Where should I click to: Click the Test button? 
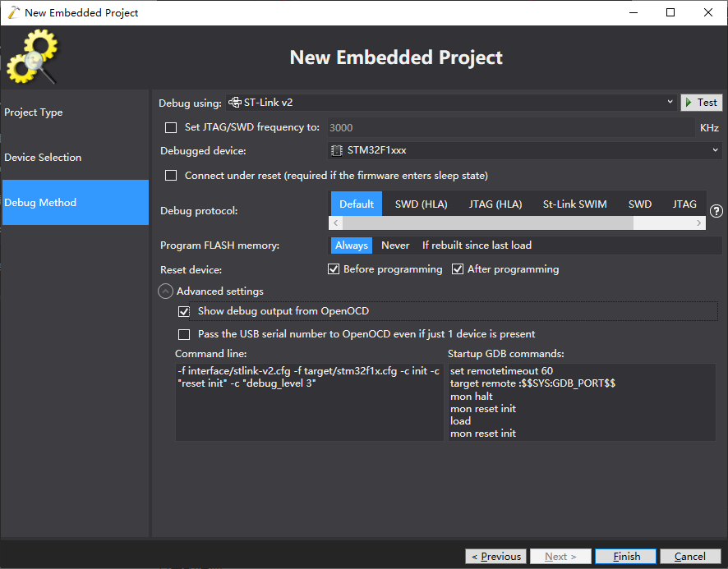pos(702,103)
